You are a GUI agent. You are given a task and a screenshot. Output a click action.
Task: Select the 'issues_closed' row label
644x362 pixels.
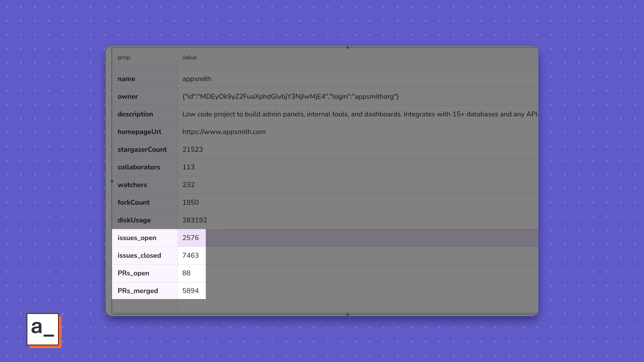139,255
